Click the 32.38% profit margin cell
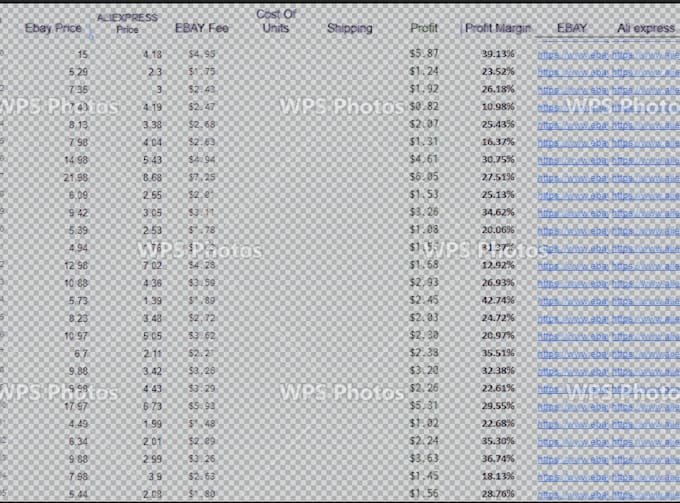This screenshot has width=680, height=503. (x=498, y=371)
